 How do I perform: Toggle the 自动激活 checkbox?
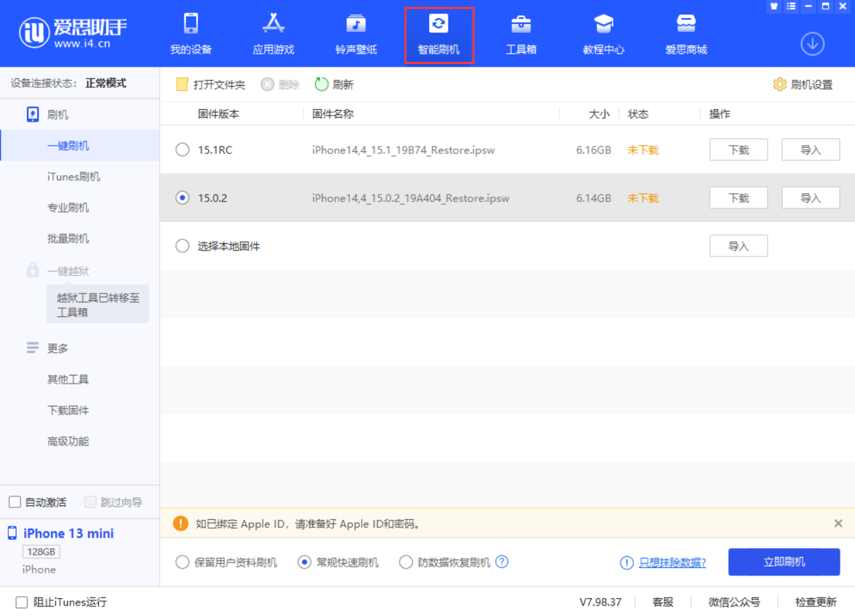tap(14, 502)
